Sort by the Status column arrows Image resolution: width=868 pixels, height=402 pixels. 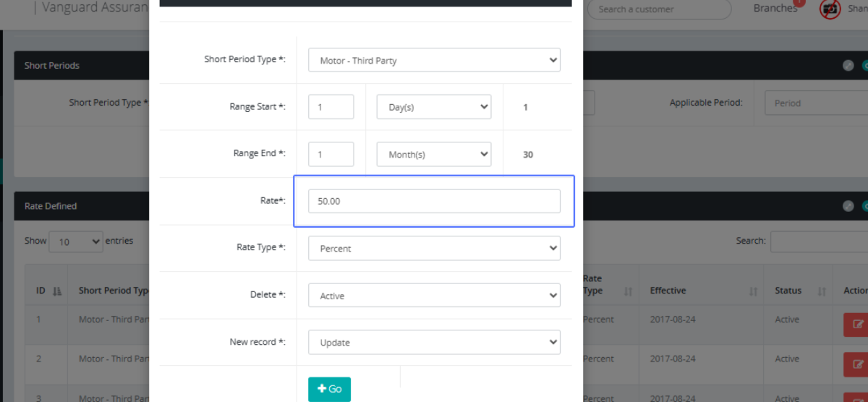(822, 291)
